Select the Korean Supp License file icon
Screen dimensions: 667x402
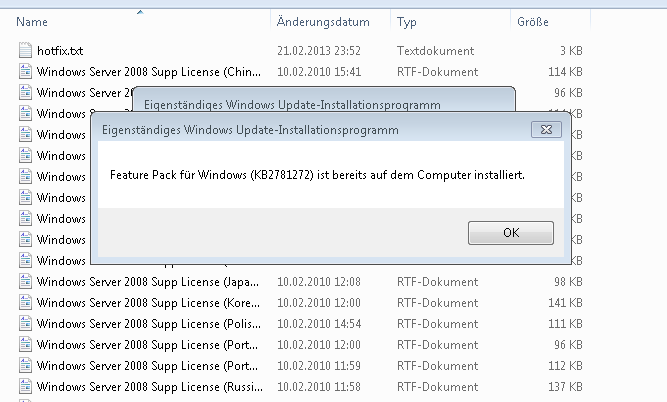pos(26,302)
